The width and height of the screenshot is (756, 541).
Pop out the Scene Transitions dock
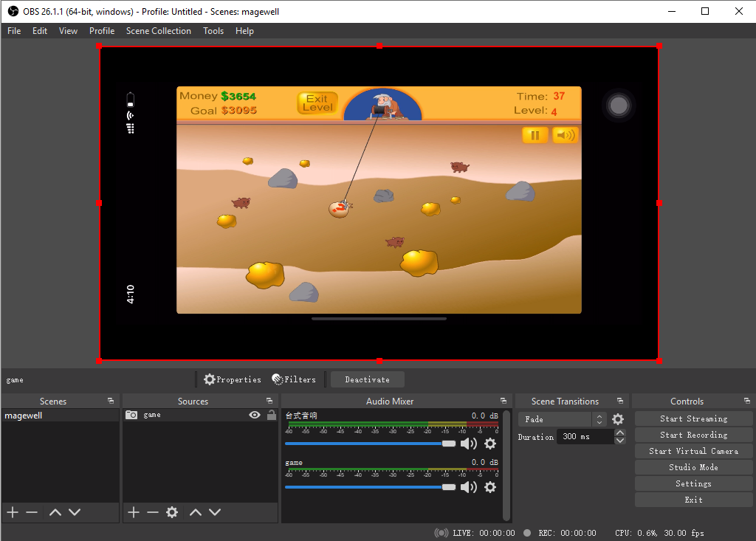pyautogui.click(x=620, y=401)
